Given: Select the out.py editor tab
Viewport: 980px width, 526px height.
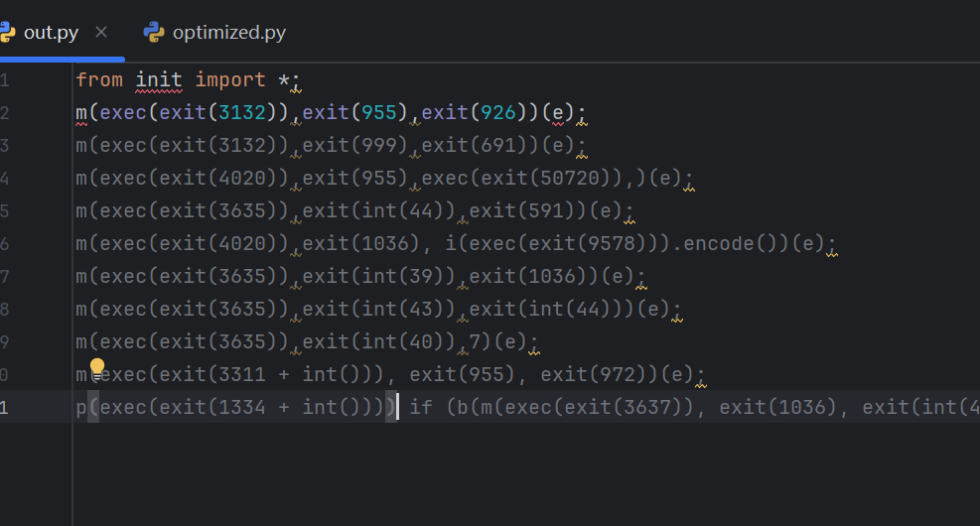Looking at the screenshot, I should (50, 33).
